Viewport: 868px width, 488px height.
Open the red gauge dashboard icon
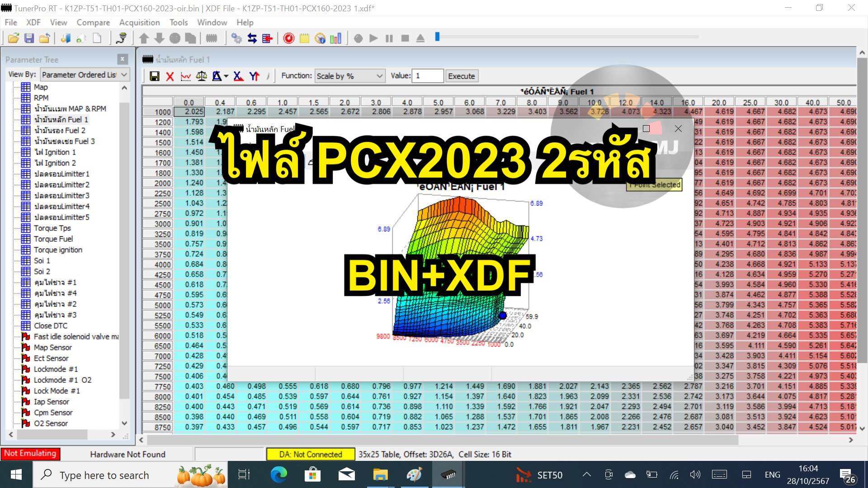pos(288,38)
